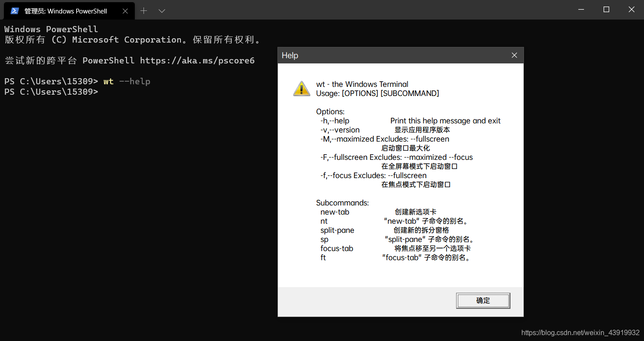Click the 将焦点移至另一个选项卡 description

pyautogui.click(x=433, y=248)
